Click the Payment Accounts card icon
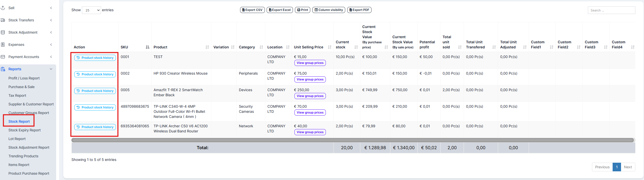This screenshot has height=180, width=644. coord(3,57)
